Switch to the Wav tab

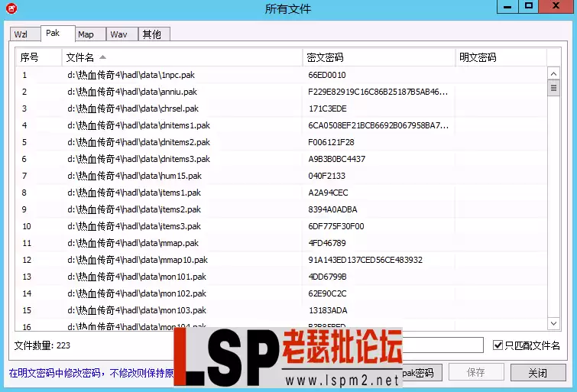point(122,34)
